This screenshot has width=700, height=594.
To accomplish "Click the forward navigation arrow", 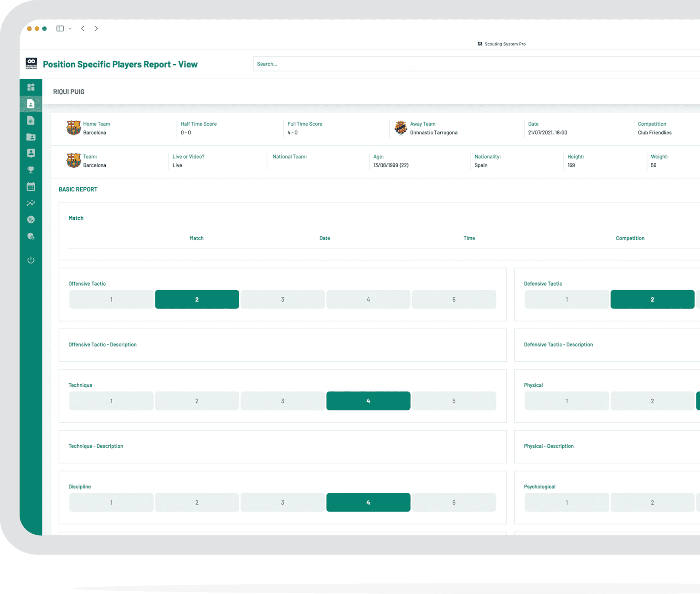I will pos(96,28).
